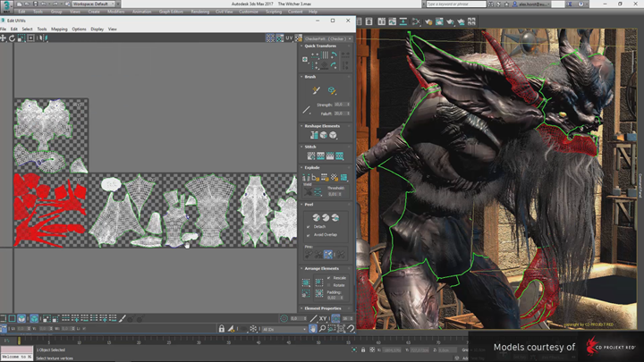The image size is (644, 362).
Task: Select the Move tool in Edit UVWs toolbar
Action: tap(4, 38)
